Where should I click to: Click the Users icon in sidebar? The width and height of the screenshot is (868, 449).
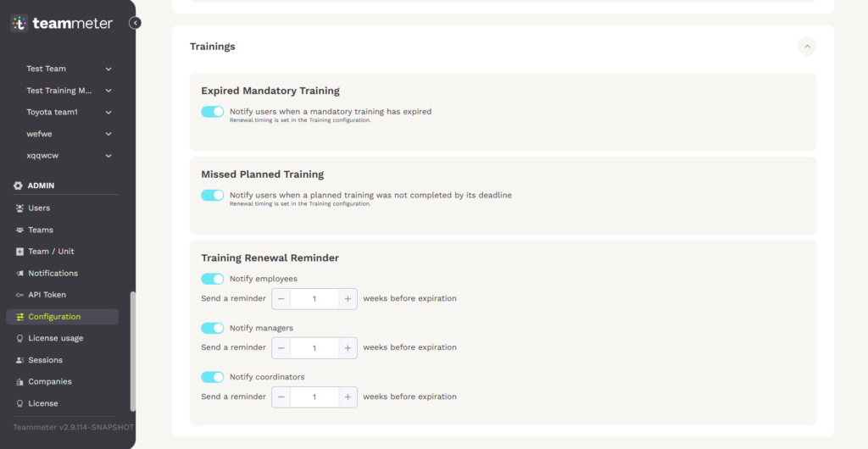19,208
